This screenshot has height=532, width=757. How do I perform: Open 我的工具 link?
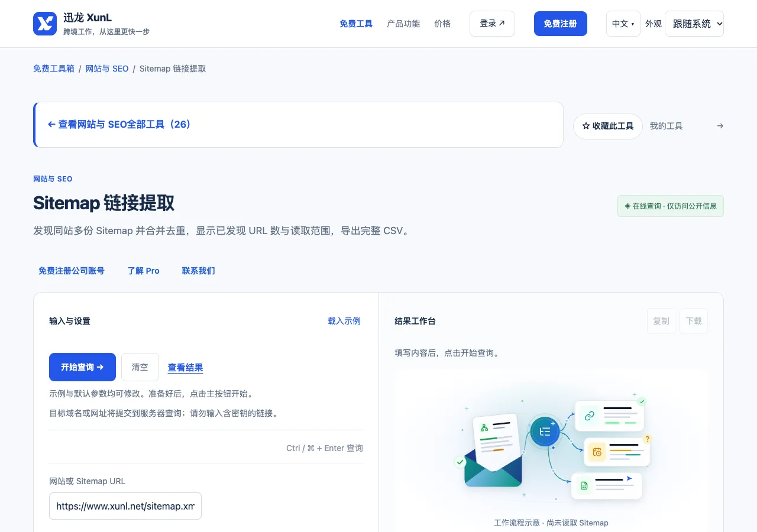[x=667, y=126]
